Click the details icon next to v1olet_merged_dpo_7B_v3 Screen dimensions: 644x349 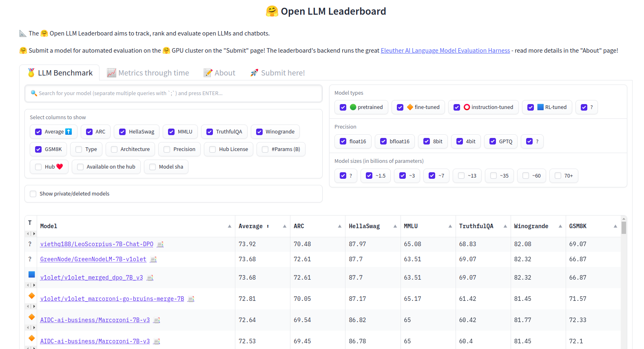[x=150, y=278]
